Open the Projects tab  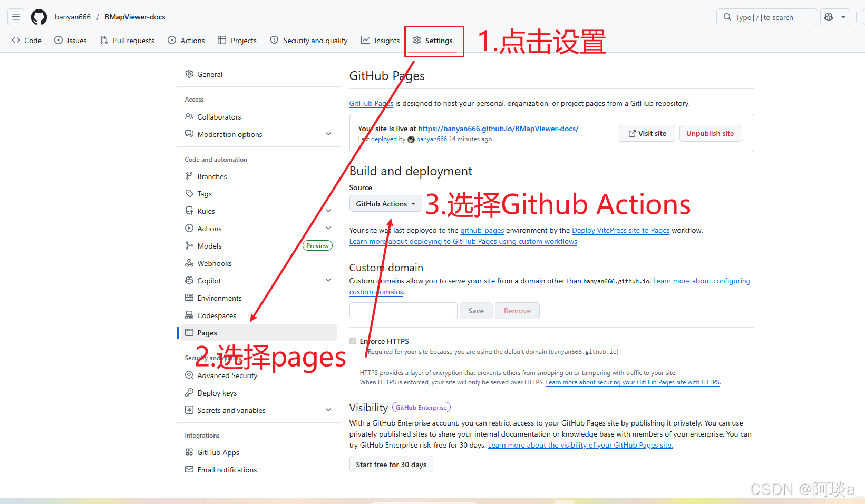(x=237, y=41)
